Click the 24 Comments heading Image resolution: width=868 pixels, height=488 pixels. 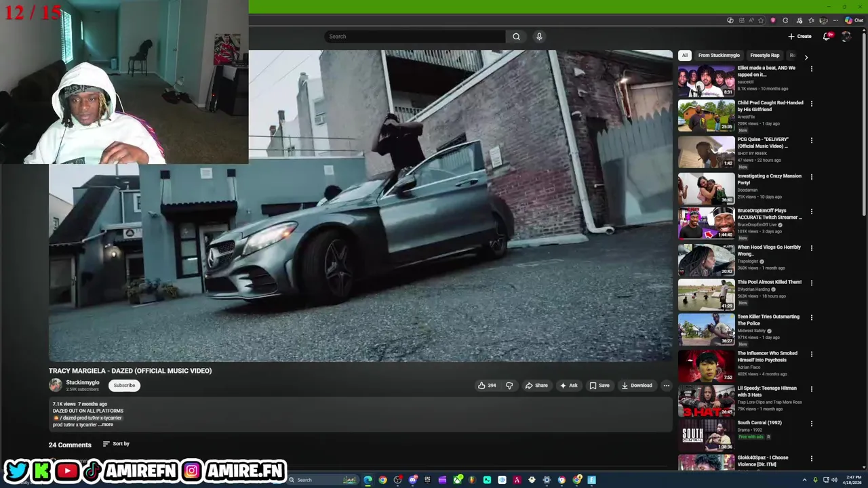click(70, 445)
